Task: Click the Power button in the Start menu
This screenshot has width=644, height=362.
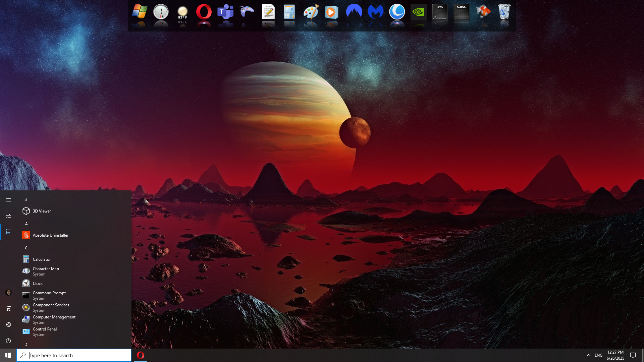Action: pos(8,341)
